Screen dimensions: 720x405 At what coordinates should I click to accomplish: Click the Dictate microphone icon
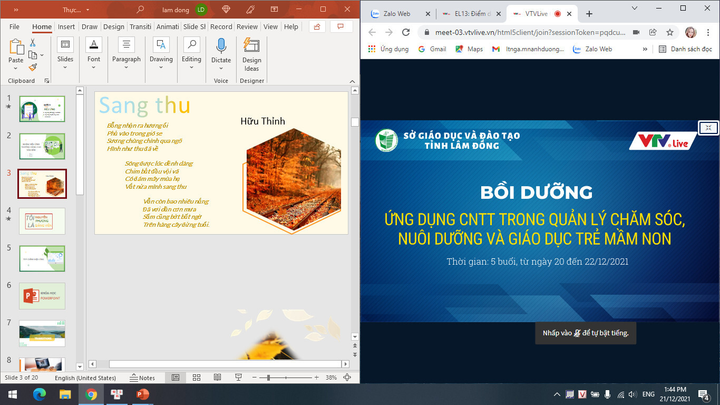point(221,47)
